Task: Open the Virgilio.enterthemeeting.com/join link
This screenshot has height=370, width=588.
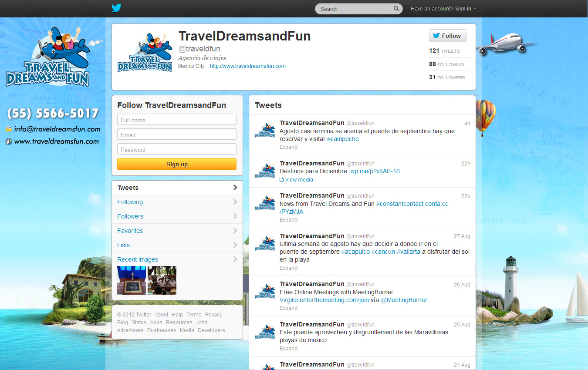Action: click(324, 300)
